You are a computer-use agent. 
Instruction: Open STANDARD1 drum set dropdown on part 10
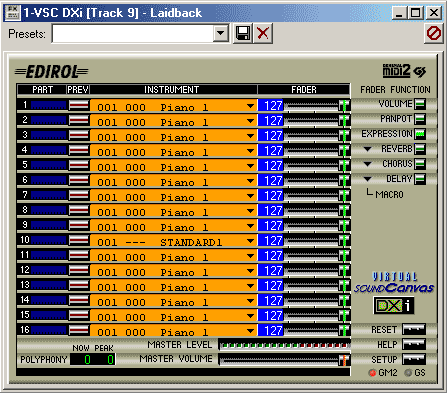point(250,241)
